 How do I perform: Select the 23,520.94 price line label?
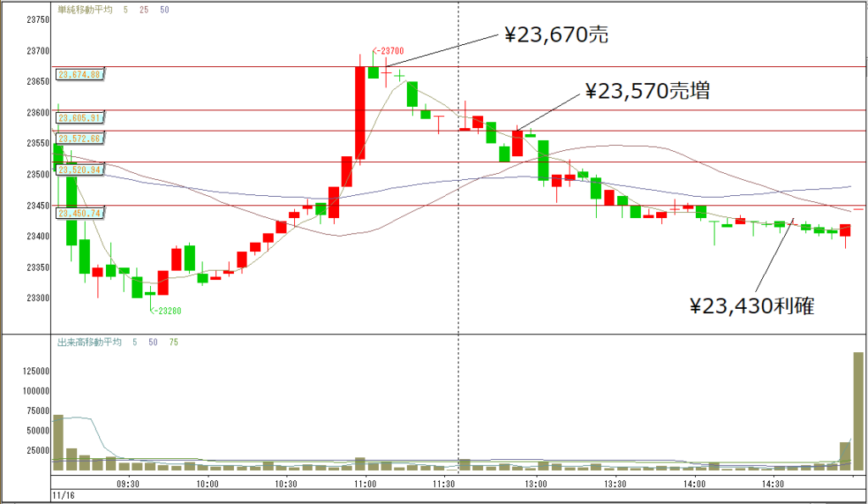click(x=80, y=170)
